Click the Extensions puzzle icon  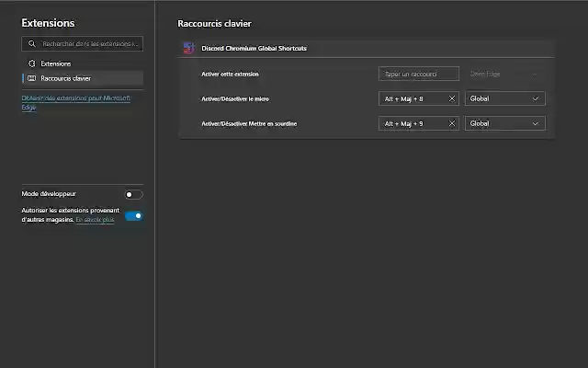click(32, 63)
